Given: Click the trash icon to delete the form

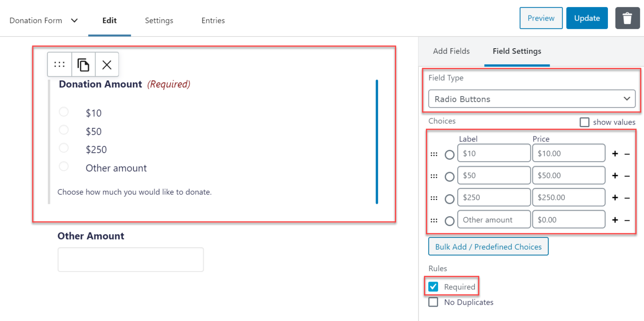Looking at the screenshot, I should (x=627, y=18).
